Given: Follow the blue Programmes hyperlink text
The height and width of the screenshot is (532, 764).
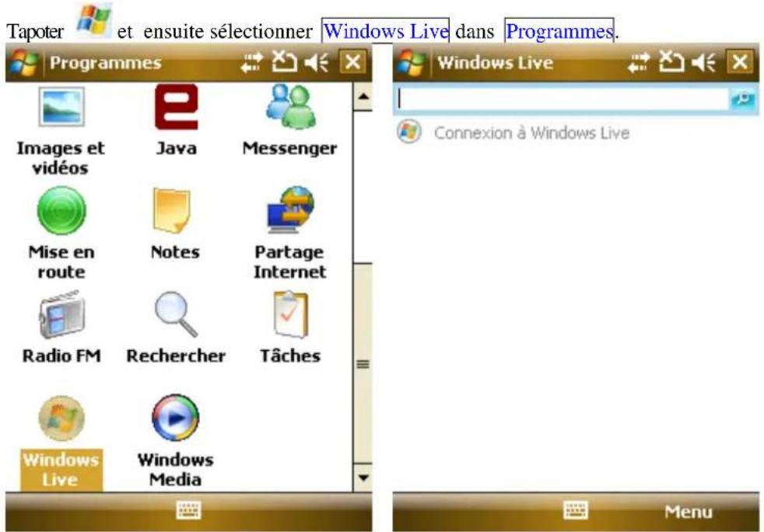Looking at the screenshot, I should 559,31.
